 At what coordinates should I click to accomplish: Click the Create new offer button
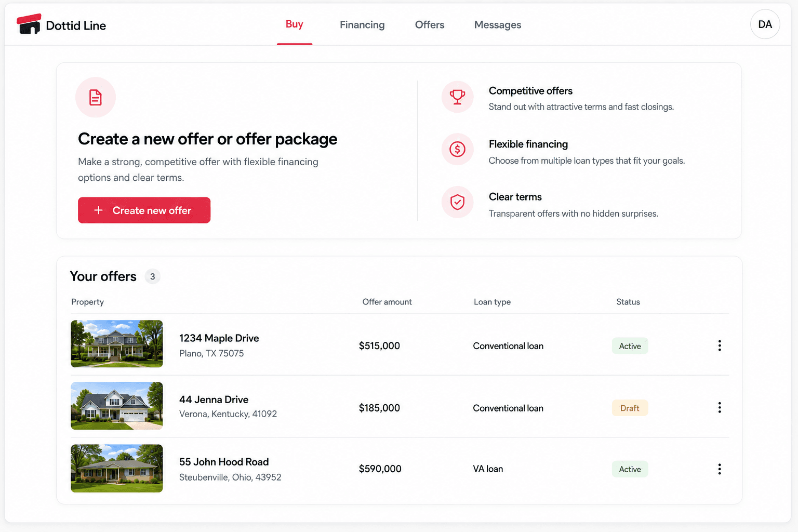tap(144, 210)
